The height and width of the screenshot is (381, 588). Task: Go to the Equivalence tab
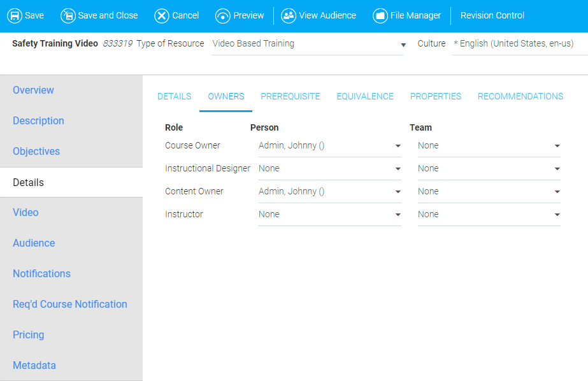pyautogui.click(x=365, y=97)
